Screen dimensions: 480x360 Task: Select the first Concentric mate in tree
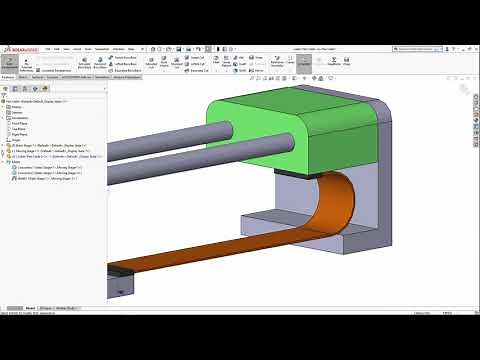tap(47, 167)
